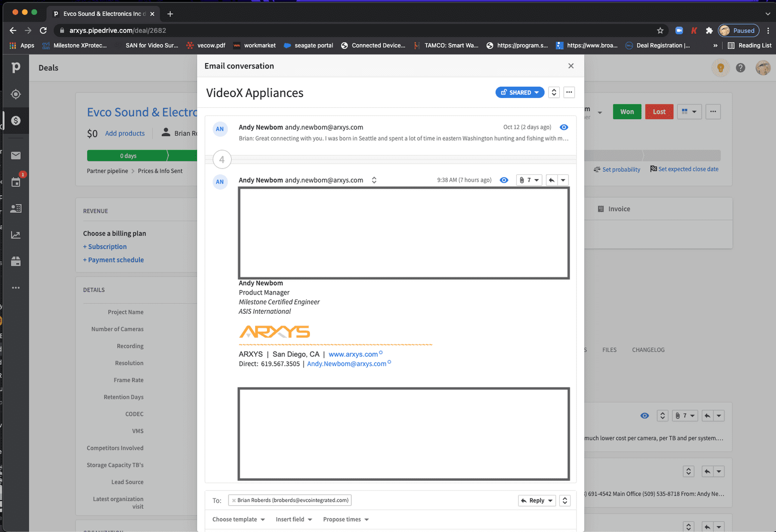Image resolution: width=776 pixels, height=532 pixels.
Task: Open Deals dollar icon in sidebar
Action: click(x=16, y=121)
